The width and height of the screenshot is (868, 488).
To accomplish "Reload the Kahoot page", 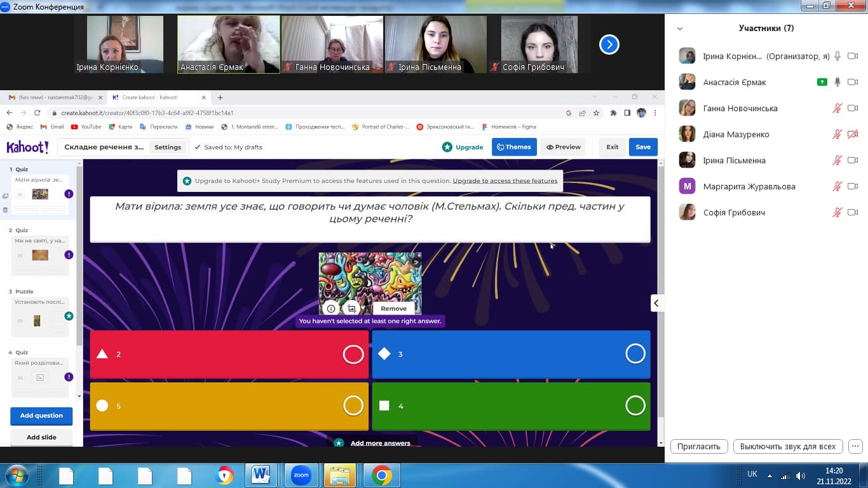I will tap(37, 112).
